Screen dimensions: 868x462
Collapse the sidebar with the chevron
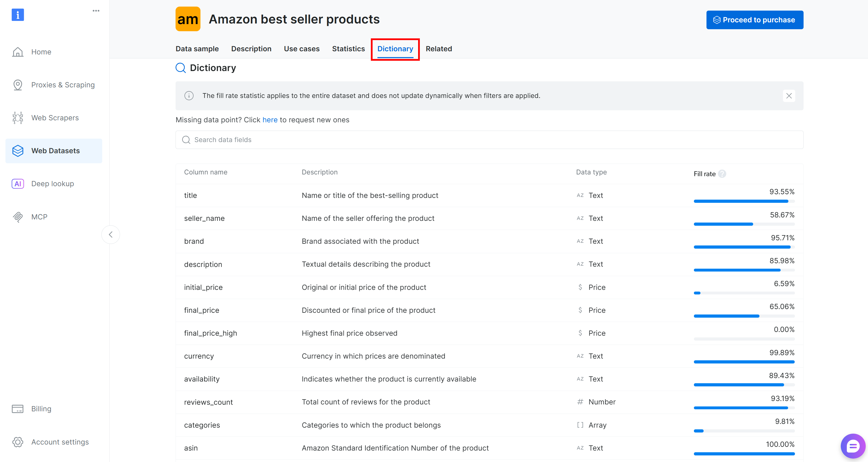[x=111, y=235]
